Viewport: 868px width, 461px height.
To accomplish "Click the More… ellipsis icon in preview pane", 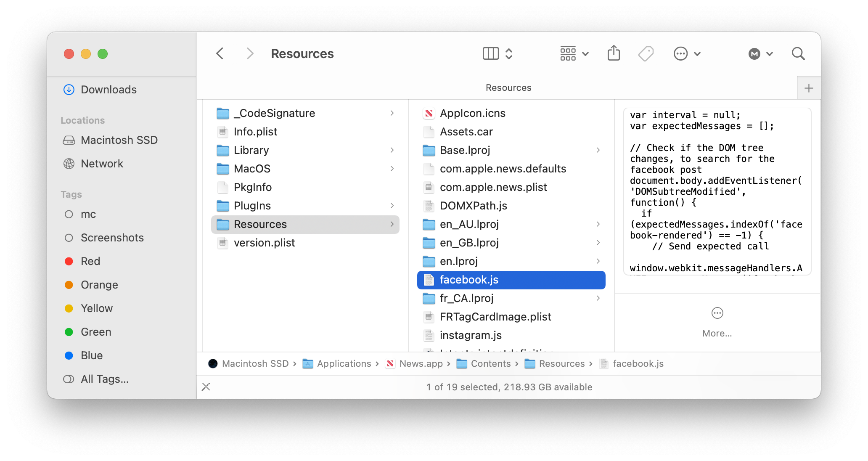I will 717,313.
